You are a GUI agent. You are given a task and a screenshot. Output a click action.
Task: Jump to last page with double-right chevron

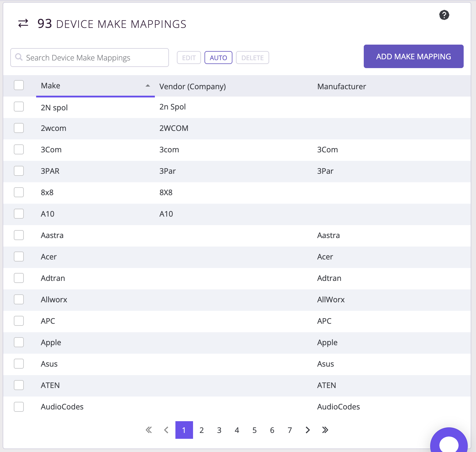325,430
